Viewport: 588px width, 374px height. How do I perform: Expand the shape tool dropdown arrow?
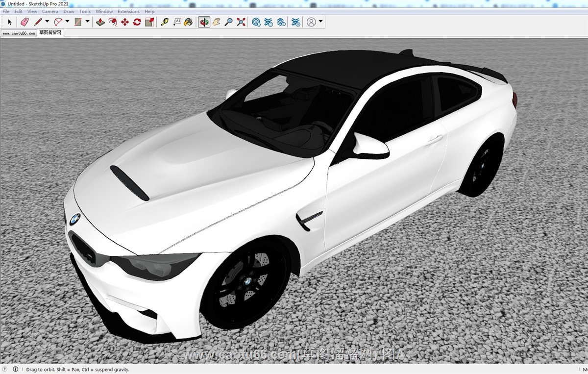coord(87,22)
